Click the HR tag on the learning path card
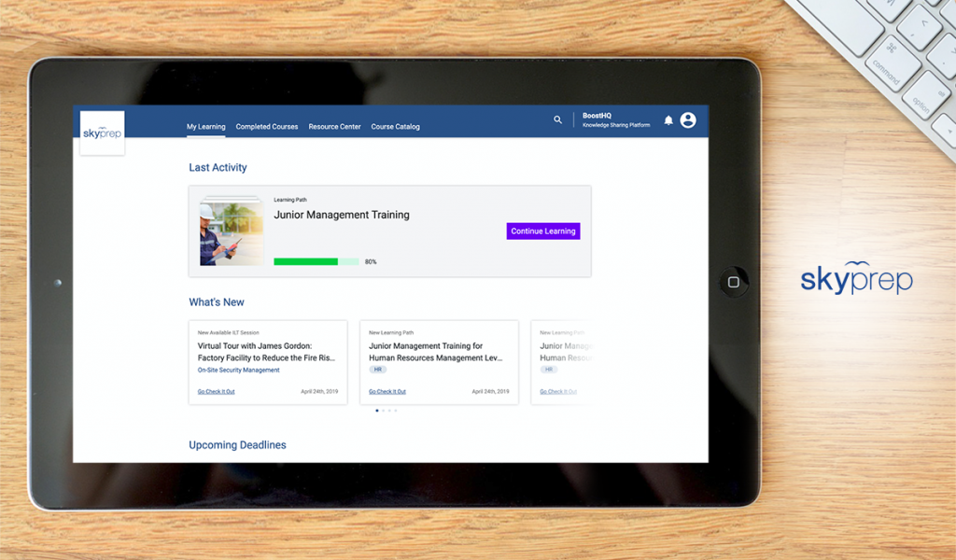 pyautogui.click(x=376, y=369)
